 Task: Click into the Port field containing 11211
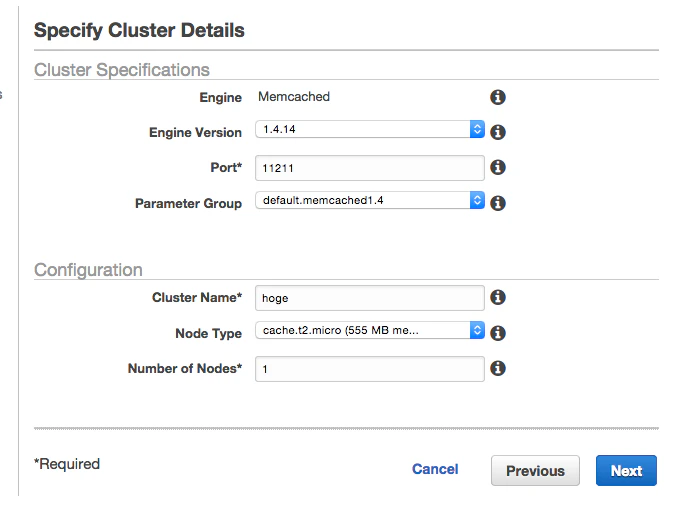tap(370, 168)
